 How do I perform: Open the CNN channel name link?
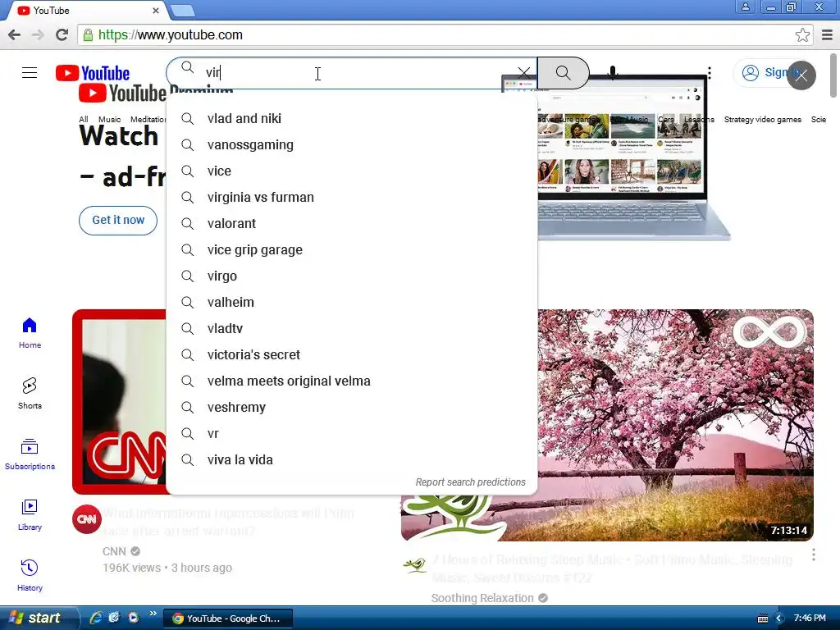114,551
